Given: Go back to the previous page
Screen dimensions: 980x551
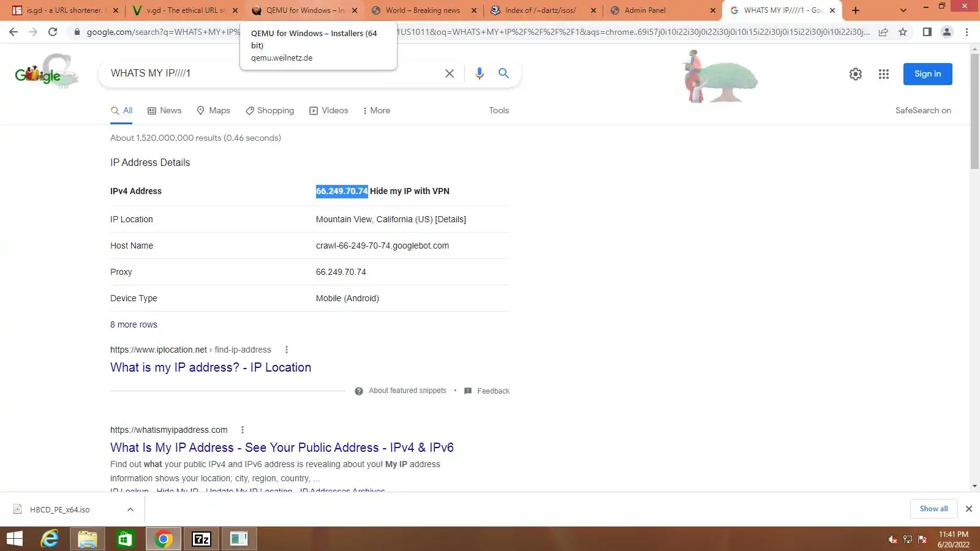Looking at the screenshot, I should point(13,32).
